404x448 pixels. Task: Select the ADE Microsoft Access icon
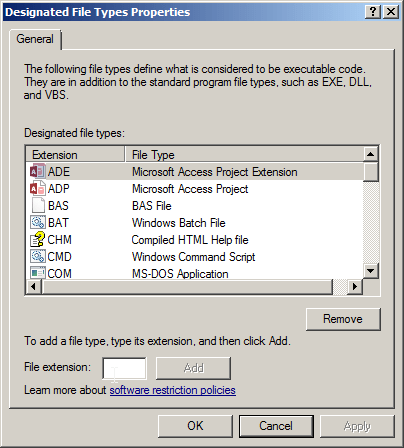coord(38,172)
